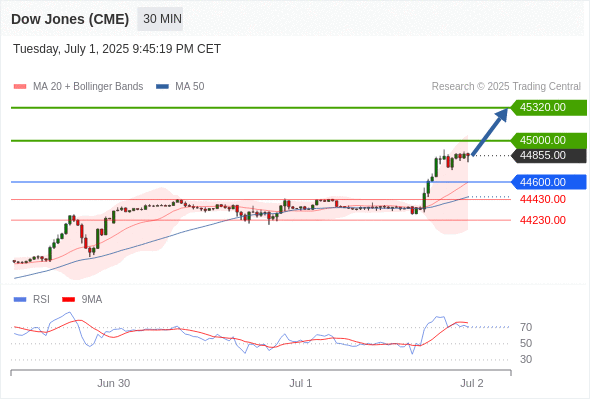Image resolution: width=590 pixels, height=400 pixels.
Task: Click the 9MA red legend swatch
Action: [68, 300]
